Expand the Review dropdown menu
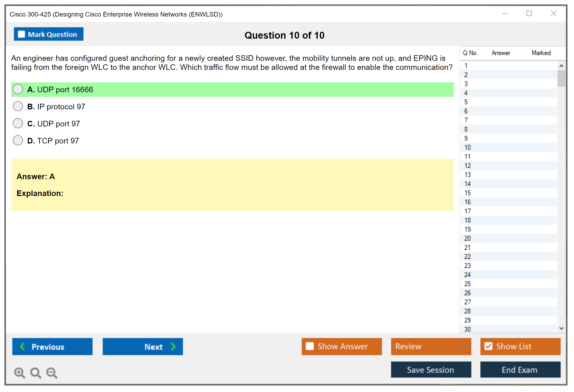Screen dimensions: 574x392 (x=463, y=346)
